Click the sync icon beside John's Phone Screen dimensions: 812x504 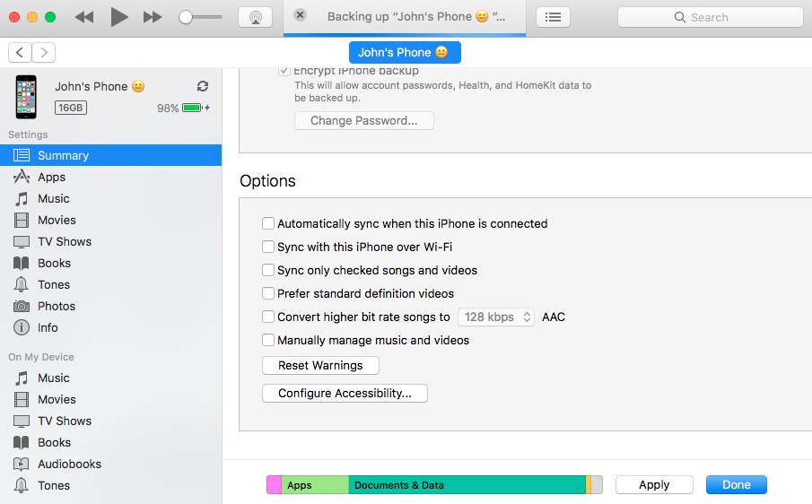tap(203, 86)
